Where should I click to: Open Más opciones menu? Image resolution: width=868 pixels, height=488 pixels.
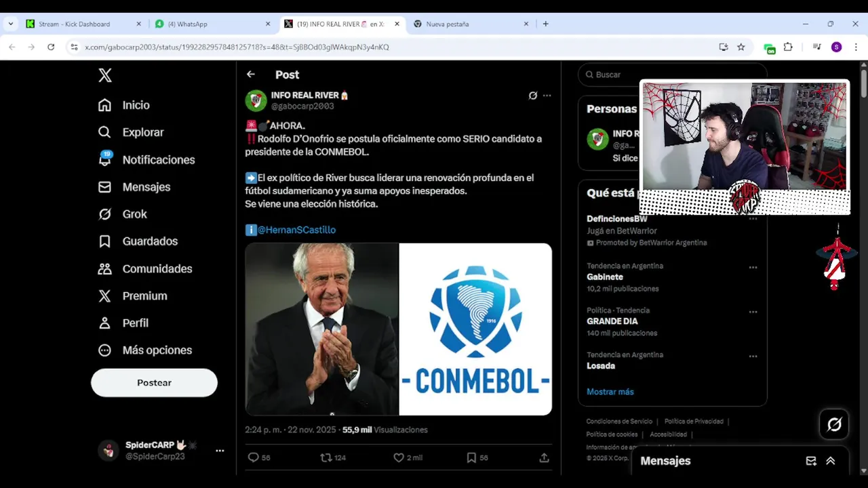tap(144, 350)
